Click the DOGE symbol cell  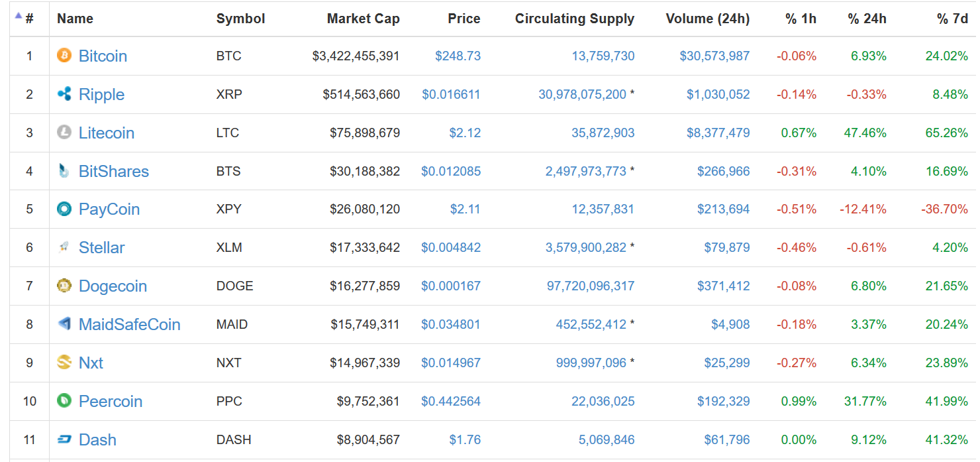pyautogui.click(x=235, y=286)
